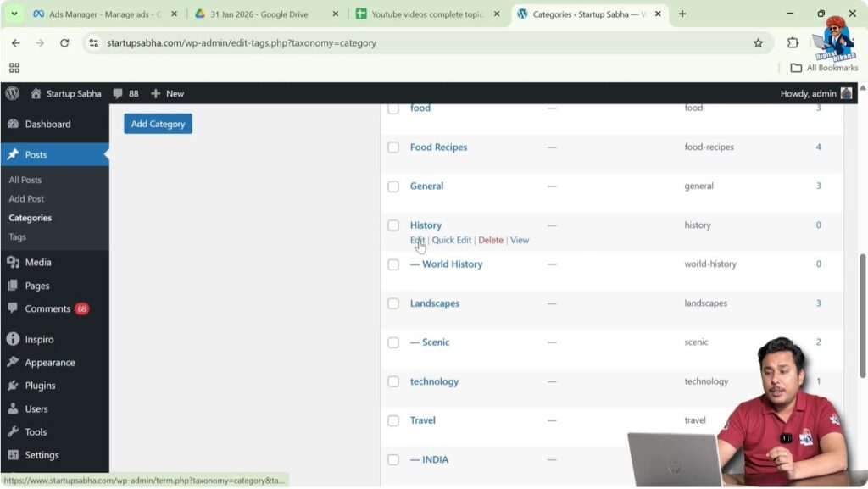
Task: Go back in browser
Action: pos(15,42)
